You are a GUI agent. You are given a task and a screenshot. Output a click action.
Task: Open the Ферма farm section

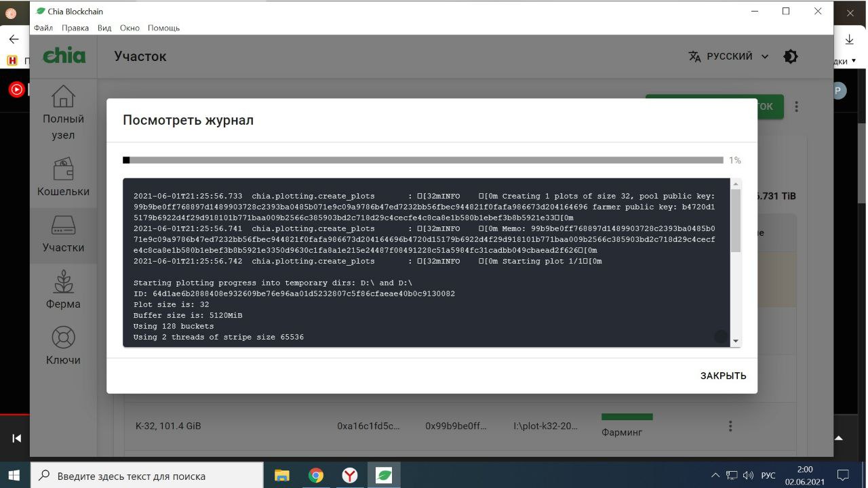(x=63, y=289)
